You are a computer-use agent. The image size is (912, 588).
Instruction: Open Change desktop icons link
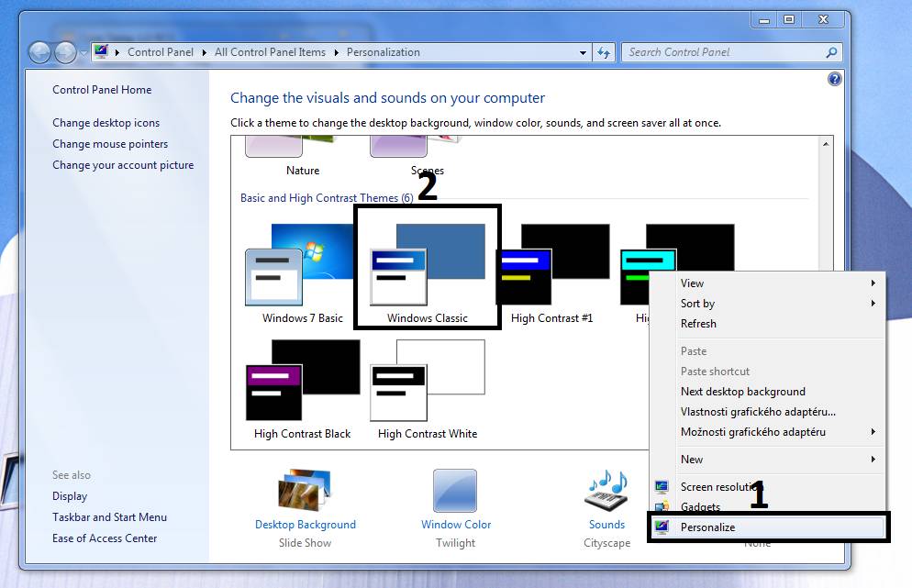[106, 123]
